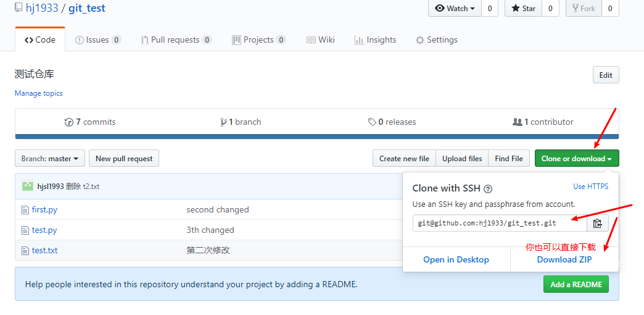This screenshot has width=644, height=315.
Task: Click Open in Desktop
Action: pos(456,260)
